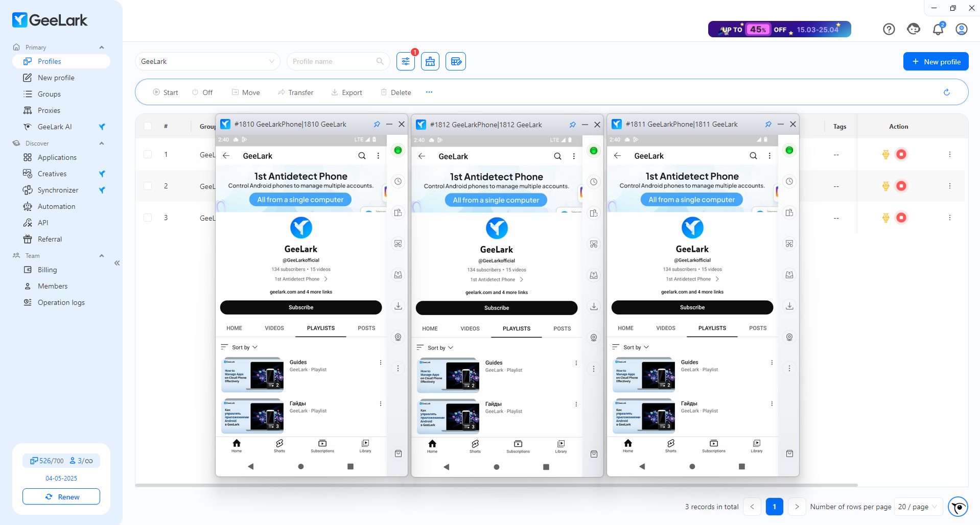Click the batch operations toolbar icon
980x525 pixels.
tap(430, 61)
